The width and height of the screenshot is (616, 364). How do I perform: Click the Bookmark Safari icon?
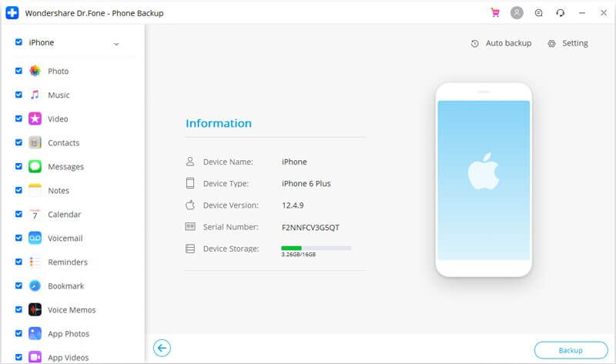[35, 286]
